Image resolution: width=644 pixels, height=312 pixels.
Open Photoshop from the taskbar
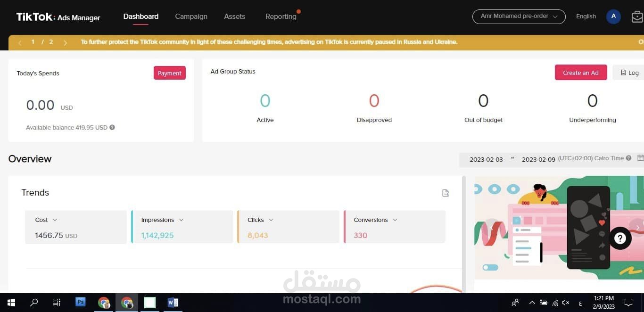coord(81,302)
